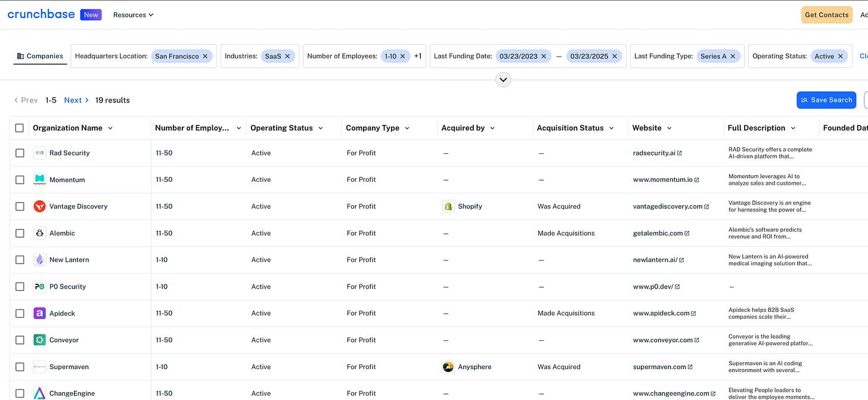Open vantagediscovery.com external link icon
Viewport: 868px width, 400px height.
pos(706,207)
